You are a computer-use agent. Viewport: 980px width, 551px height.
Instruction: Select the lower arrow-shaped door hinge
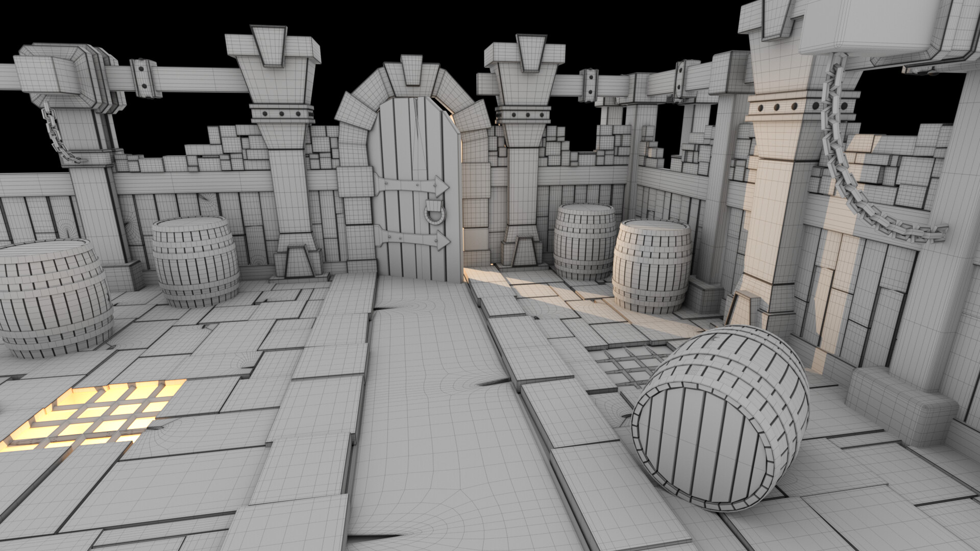click(413, 238)
